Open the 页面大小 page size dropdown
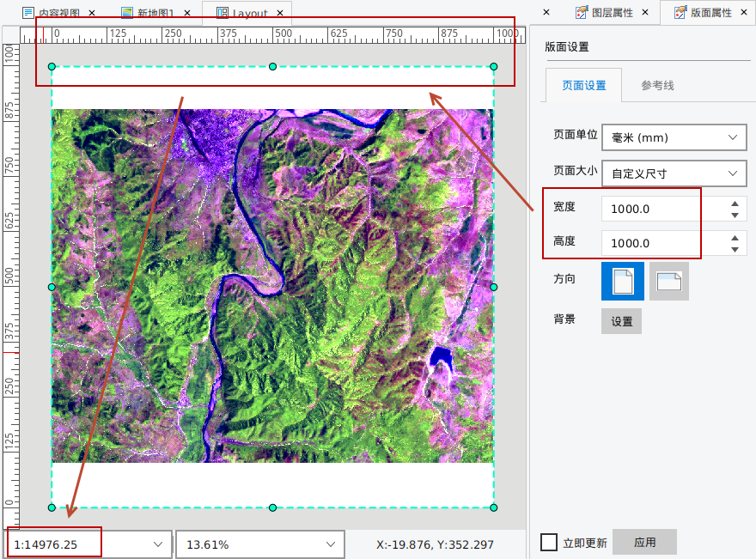This screenshot has height=559, width=756. click(x=674, y=173)
